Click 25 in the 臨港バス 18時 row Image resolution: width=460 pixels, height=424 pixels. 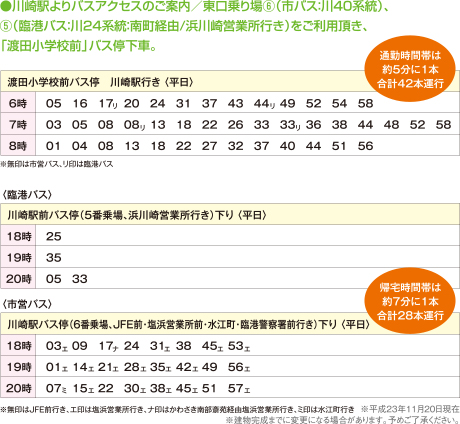[x=54, y=237]
